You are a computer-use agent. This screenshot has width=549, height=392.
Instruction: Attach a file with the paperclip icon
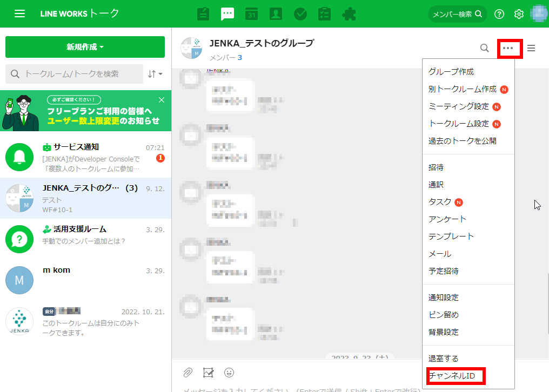[188, 373]
